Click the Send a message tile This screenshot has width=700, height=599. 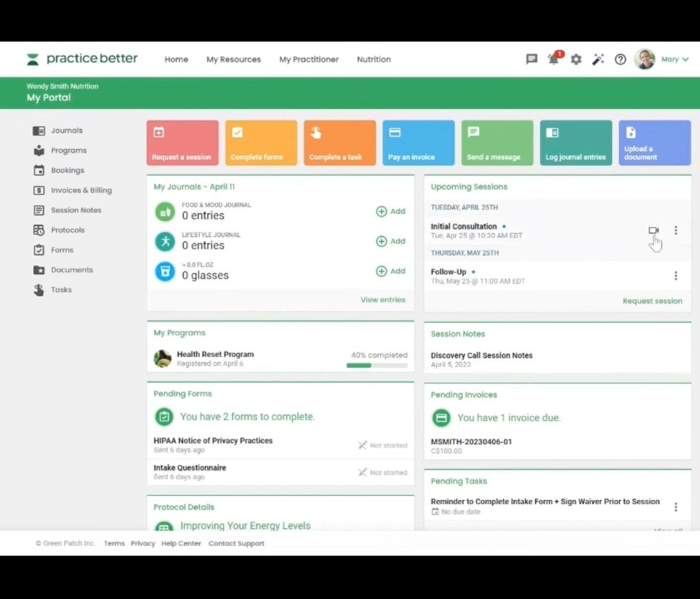coord(497,143)
